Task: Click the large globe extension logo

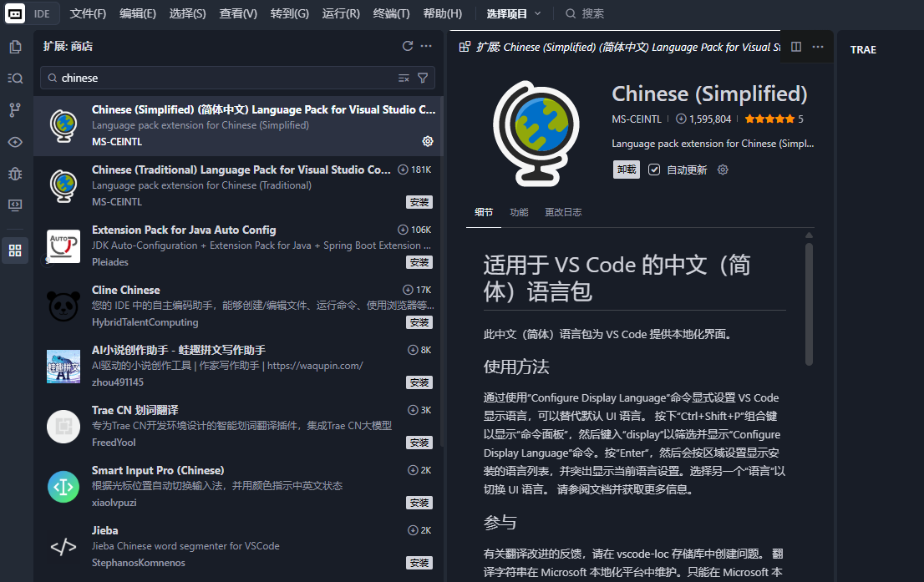Action: [536, 134]
